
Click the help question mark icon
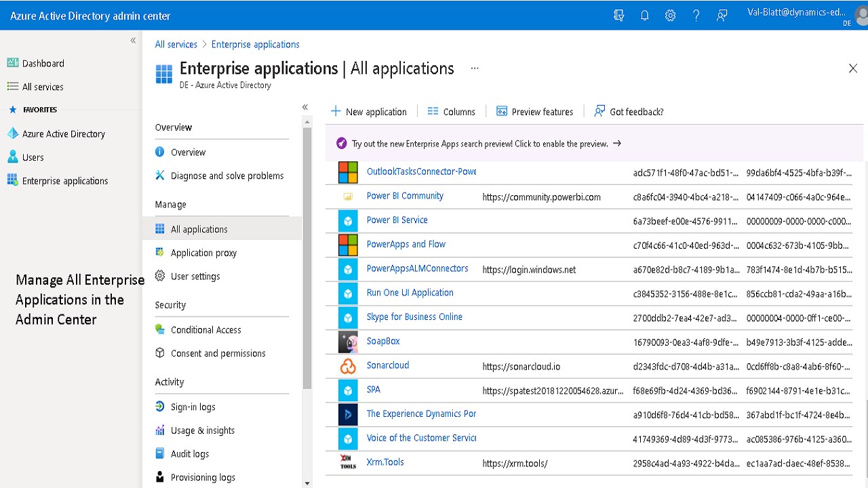click(696, 16)
